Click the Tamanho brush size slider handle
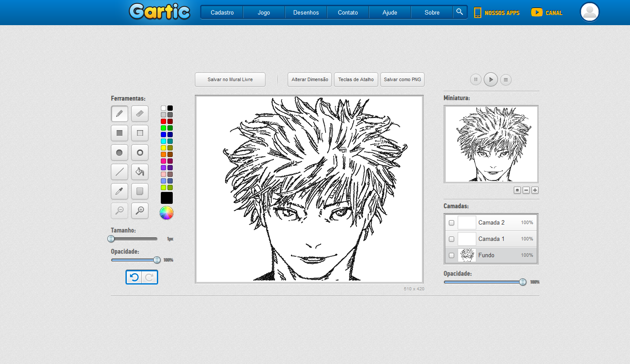 pos(111,239)
